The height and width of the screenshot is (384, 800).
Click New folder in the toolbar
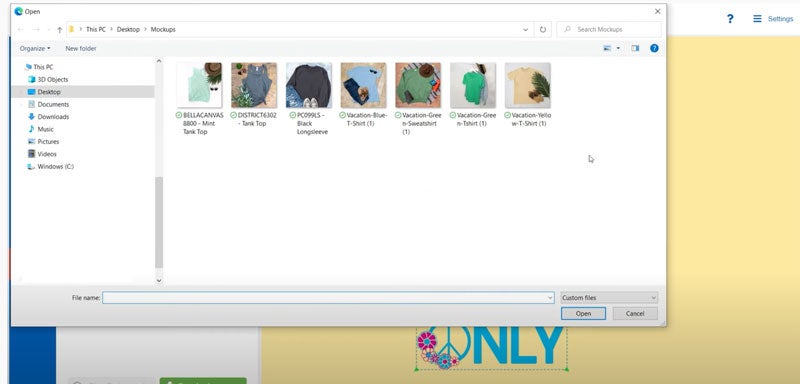click(81, 48)
